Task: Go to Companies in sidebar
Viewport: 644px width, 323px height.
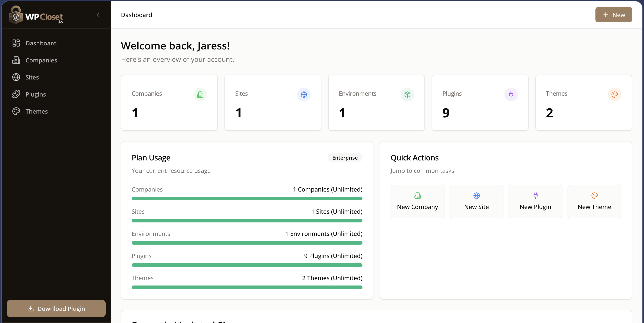Action: [x=41, y=60]
